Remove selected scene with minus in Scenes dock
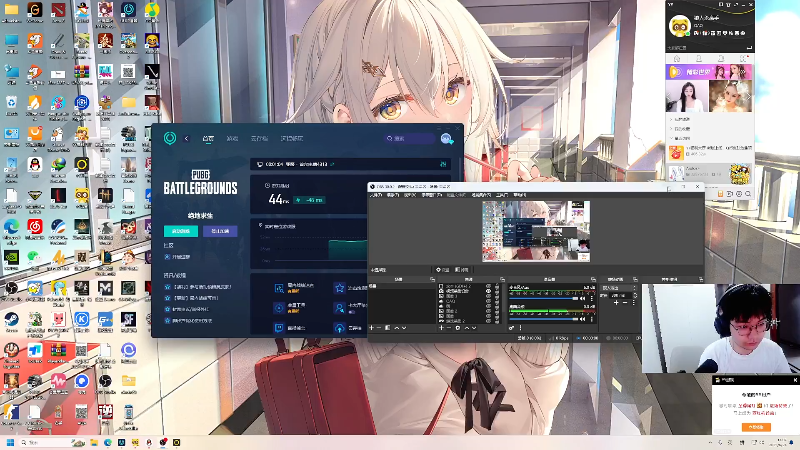The height and width of the screenshot is (450, 800). click(379, 328)
